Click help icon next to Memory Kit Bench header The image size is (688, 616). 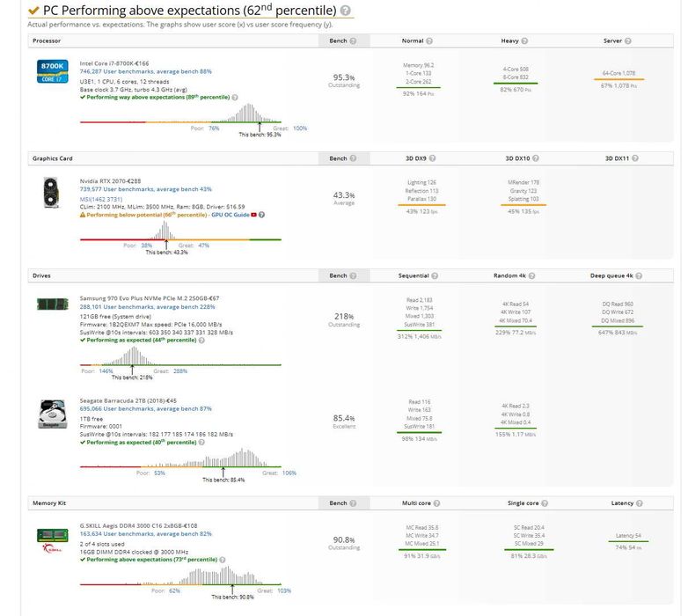353,503
